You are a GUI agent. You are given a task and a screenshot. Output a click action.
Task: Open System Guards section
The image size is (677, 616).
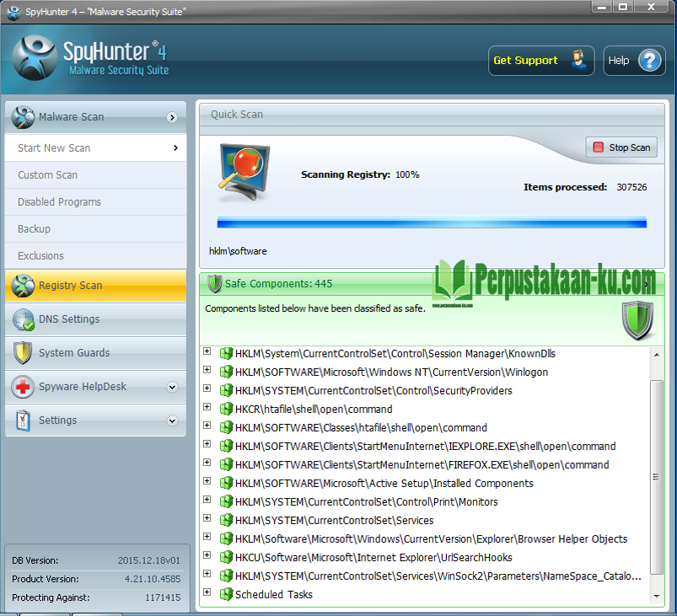coord(95,353)
